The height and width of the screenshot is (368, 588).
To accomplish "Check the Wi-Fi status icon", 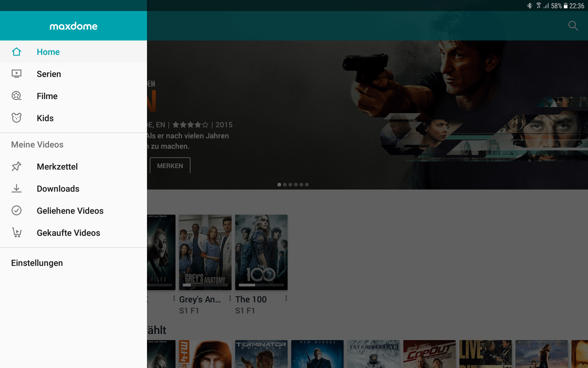I will 538,6.
